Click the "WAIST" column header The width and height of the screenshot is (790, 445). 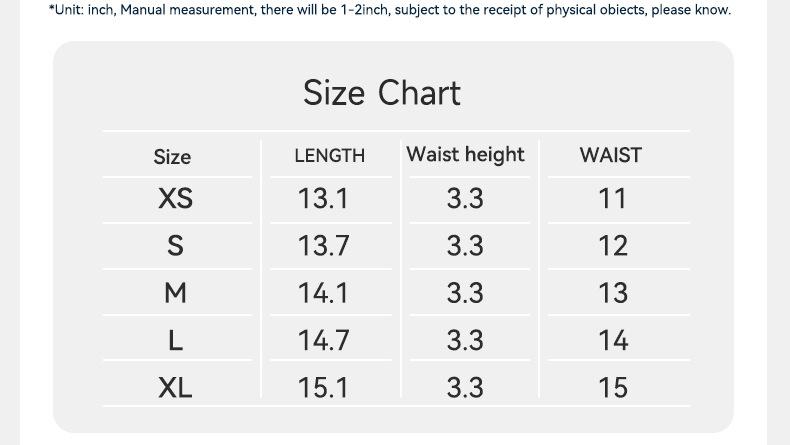click(x=610, y=155)
